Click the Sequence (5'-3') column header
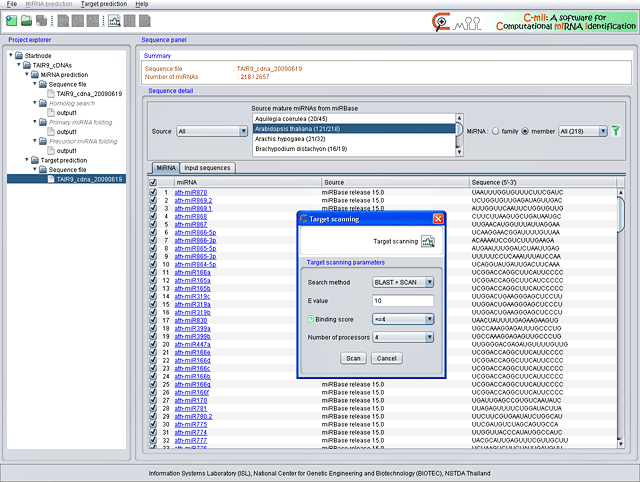The height and width of the screenshot is (482, 640). click(x=542, y=182)
